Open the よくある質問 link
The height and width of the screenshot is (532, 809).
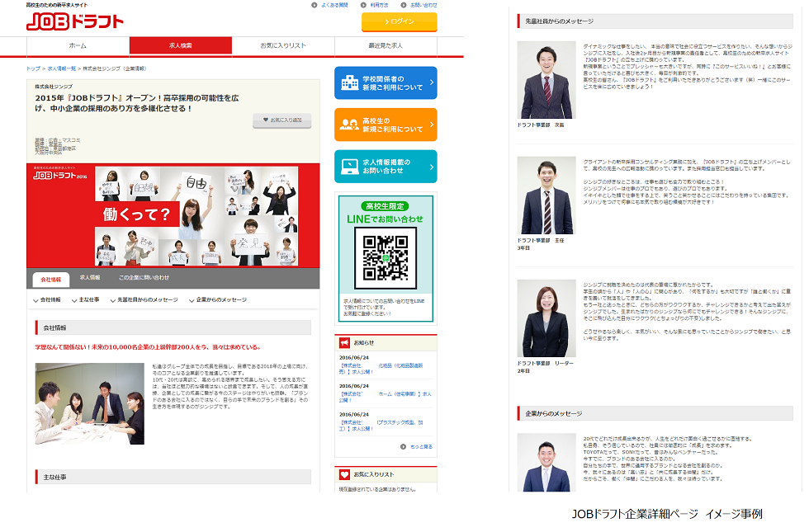tap(334, 5)
